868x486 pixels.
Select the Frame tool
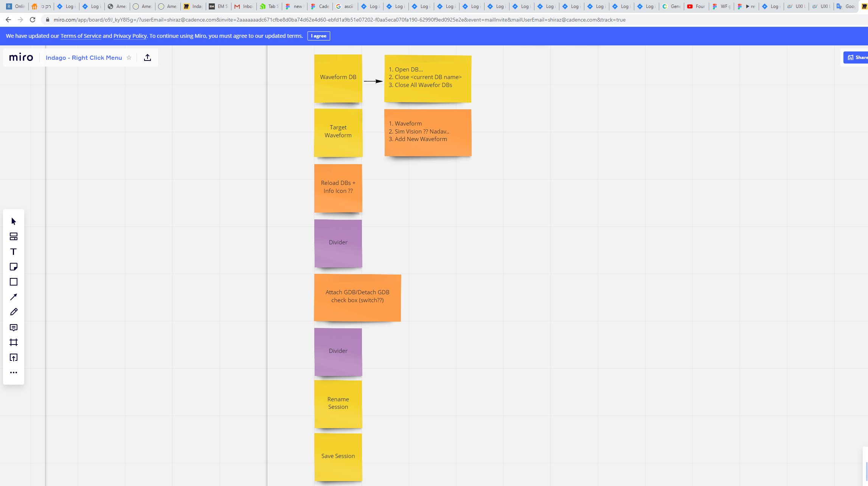14,342
